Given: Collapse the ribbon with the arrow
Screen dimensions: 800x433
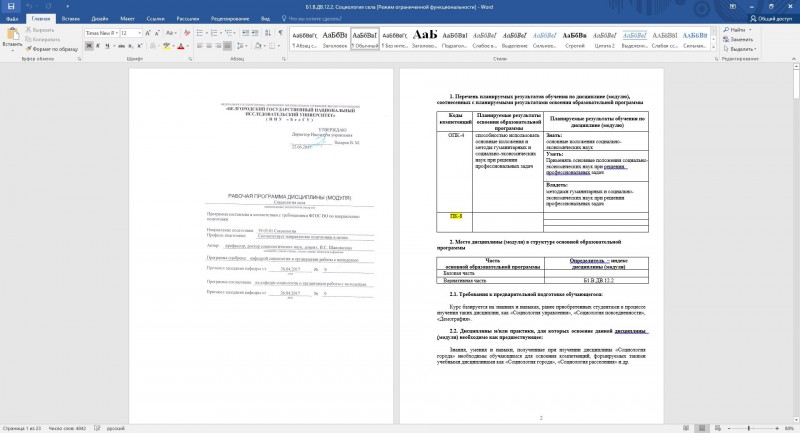Looking at the screenshot, I should point(793,59).
